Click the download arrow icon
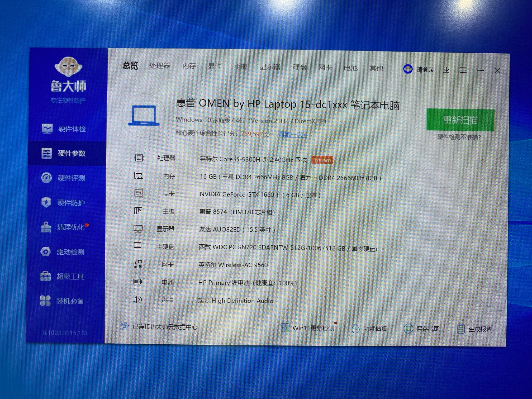This screenshot has width=532, height=399. tap(446, 70)
